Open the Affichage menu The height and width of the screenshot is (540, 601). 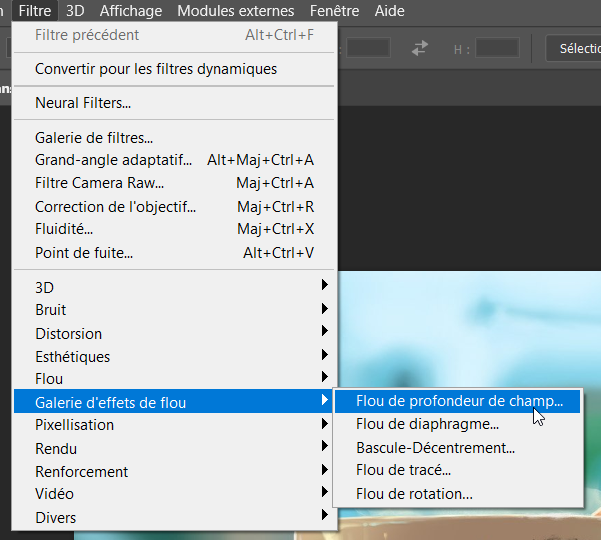pos(131,11)
